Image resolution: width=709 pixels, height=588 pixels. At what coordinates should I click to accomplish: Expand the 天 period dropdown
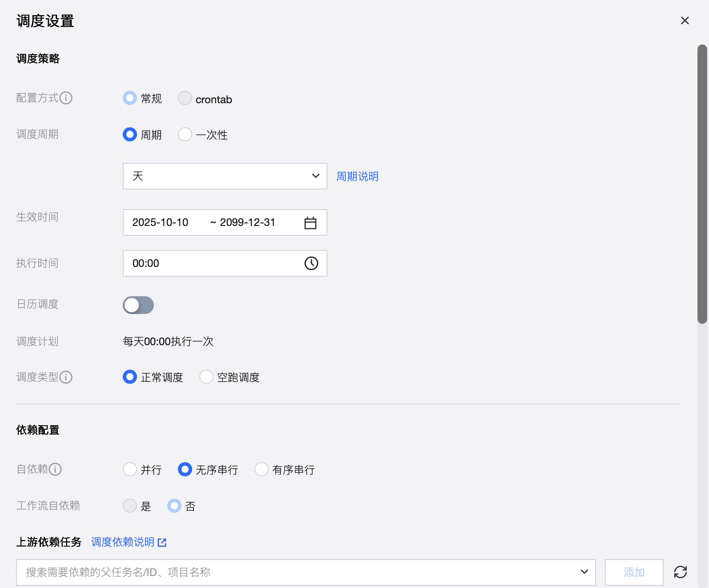click(x=225, y=176)
